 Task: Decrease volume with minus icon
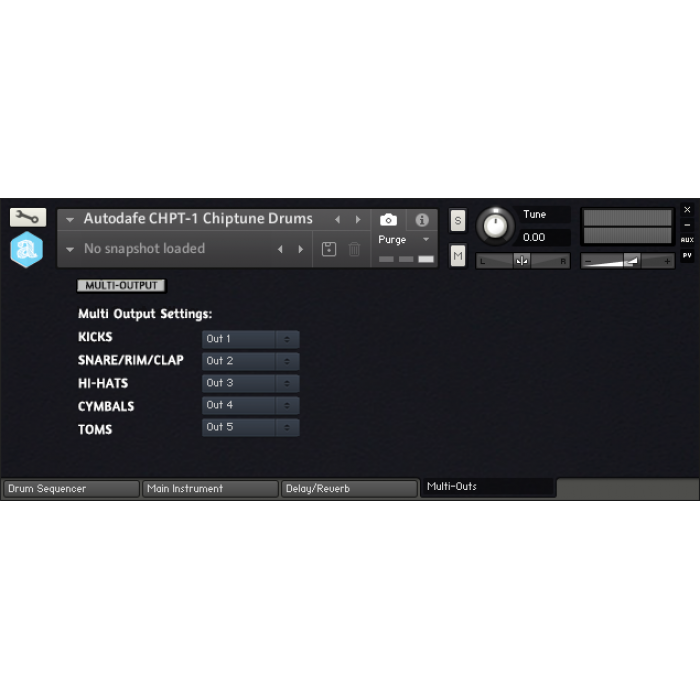pyautogui.click(x=588, y=261)
